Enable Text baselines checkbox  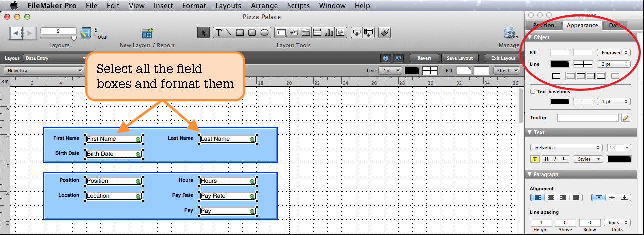[x=533, y=92]
